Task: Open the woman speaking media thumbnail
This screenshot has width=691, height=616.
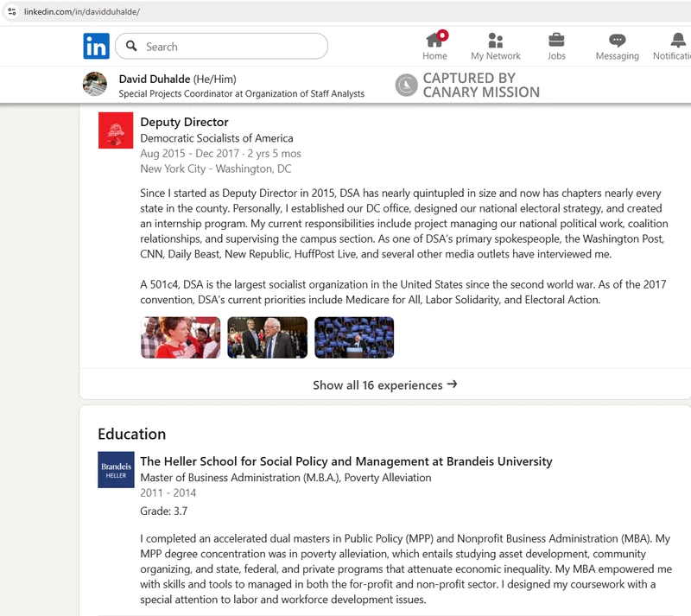Action: click(181, 337)
